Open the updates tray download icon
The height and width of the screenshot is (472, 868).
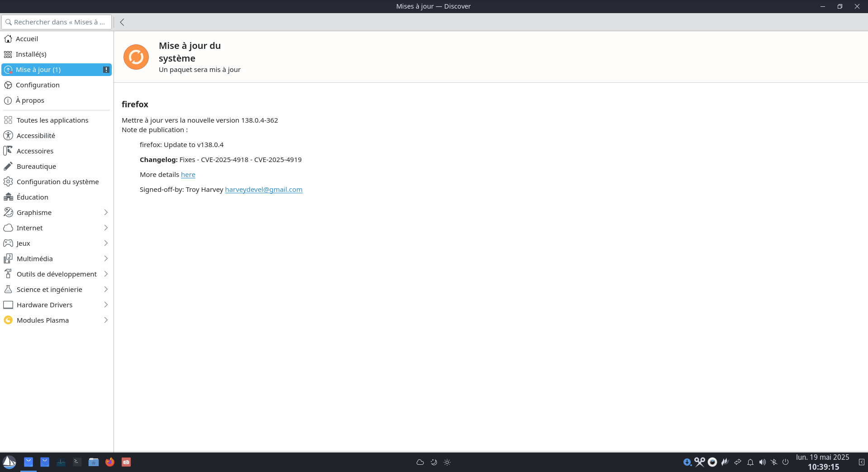click(687, 462)
